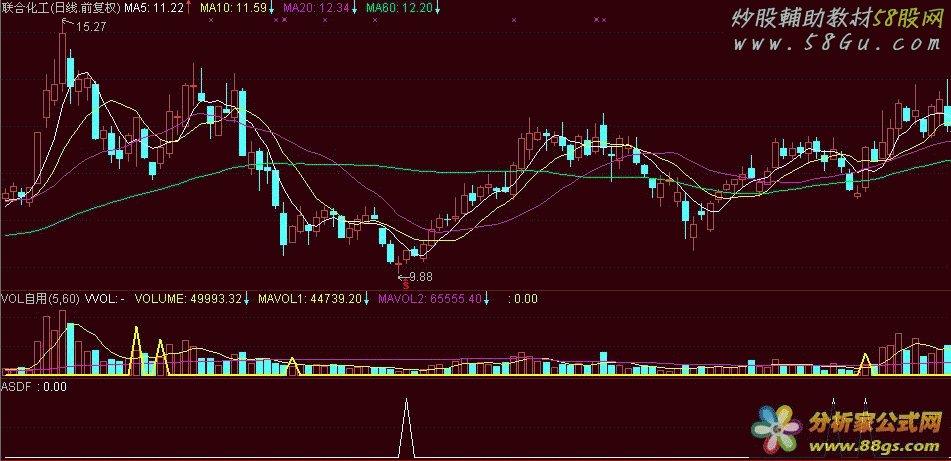This screenshot has width=951, height=461.
Task: Click the down arrow next to VOLUME value
Action: 248,298
